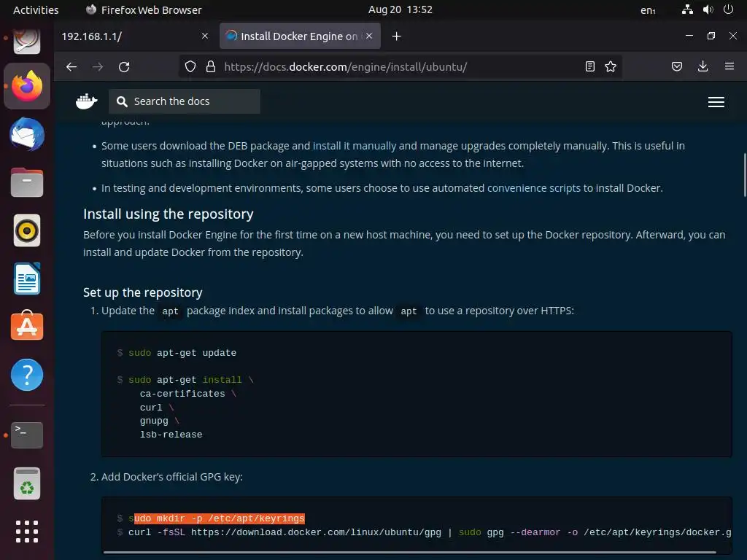Viewport: 747px width, 560px height.
Task: Open the tracking protection shield icon
Action: (x=190, y=66)
